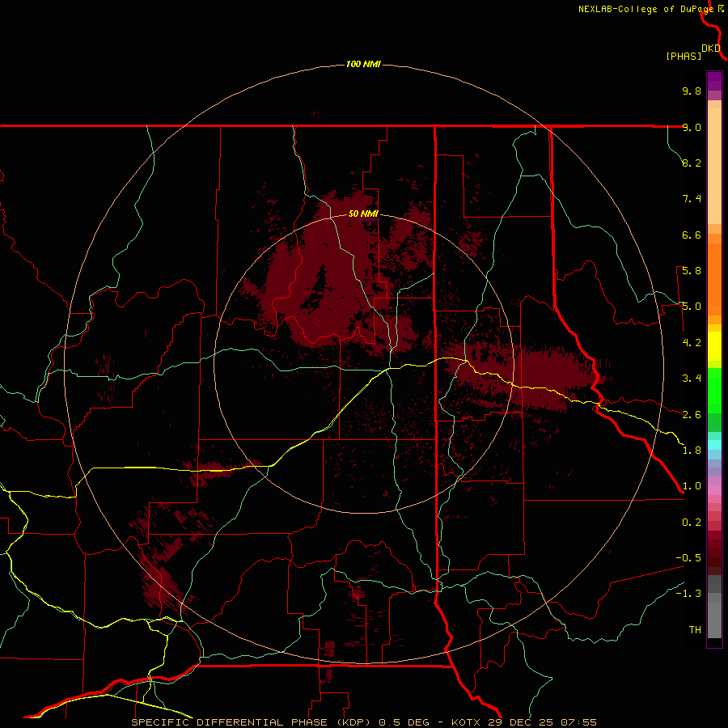Click the 8.2 value on the color scale

pyautogui.click(x=692, y=163)
